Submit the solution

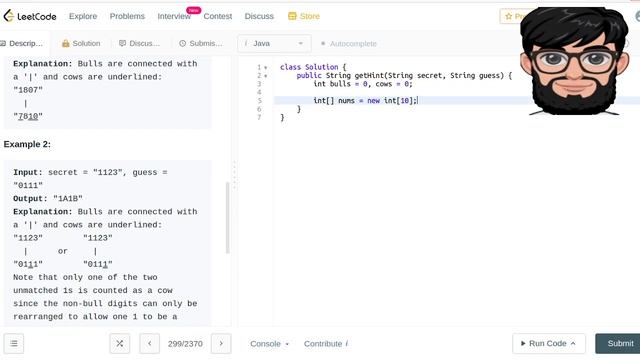point(618,344)
